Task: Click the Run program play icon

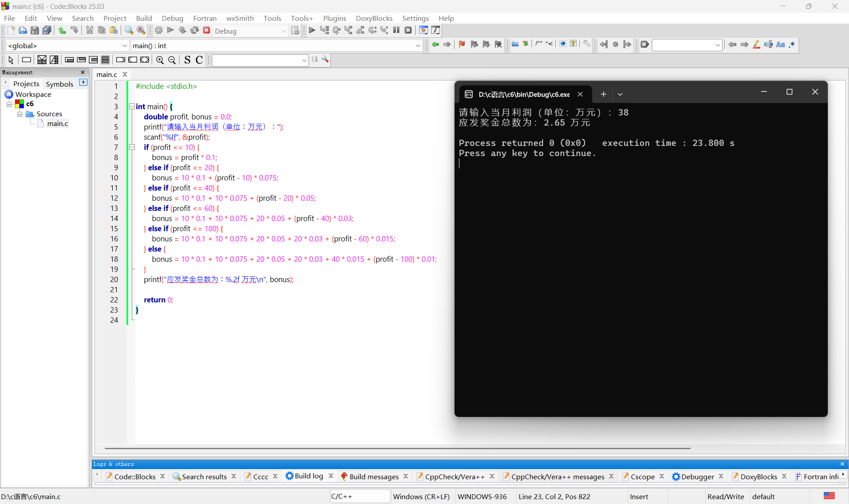Action: (x=171, y=31)
